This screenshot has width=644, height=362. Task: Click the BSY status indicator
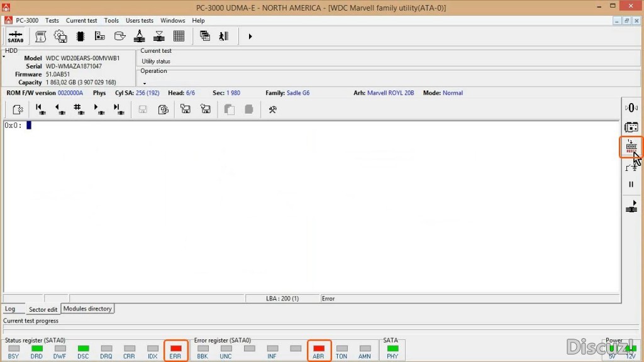click(14, 348)
